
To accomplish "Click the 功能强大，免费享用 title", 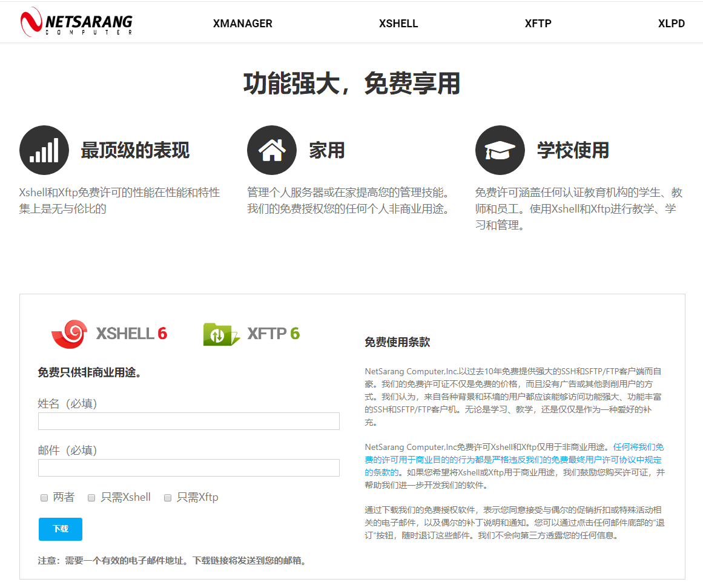I will click(352, 84).
